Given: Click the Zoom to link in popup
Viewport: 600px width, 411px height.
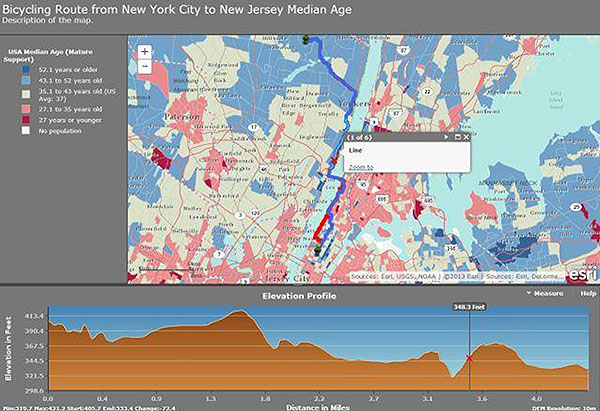Looking at the screenshot, I should pos(361,167).
